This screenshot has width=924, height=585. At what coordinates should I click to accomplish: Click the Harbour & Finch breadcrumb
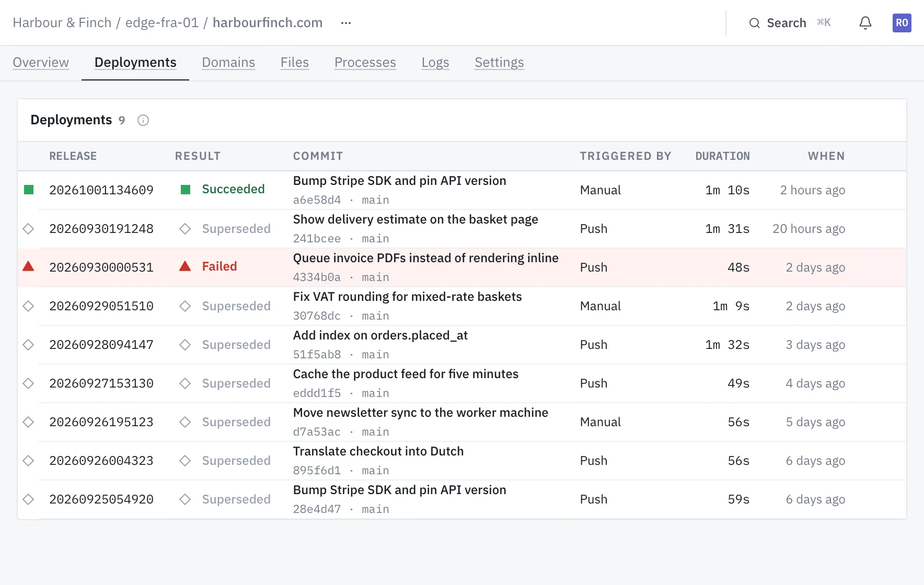tap(62, 23)
